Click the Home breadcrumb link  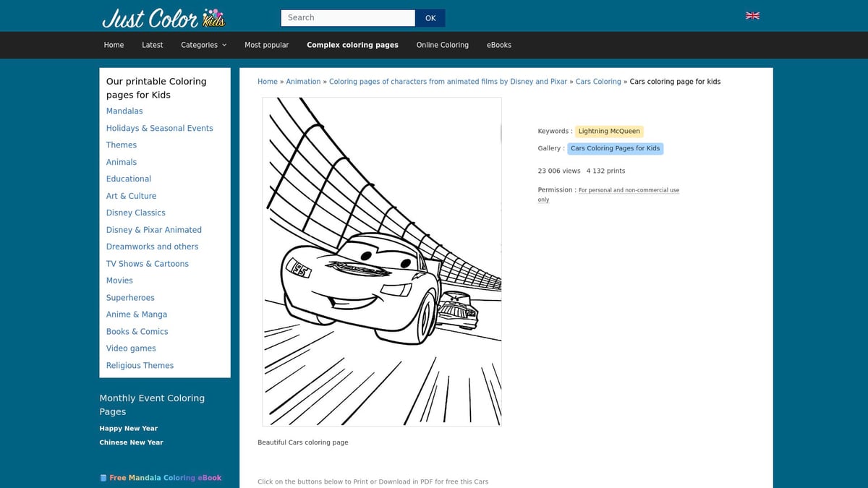pyautogui.click(x=267, y=81)
